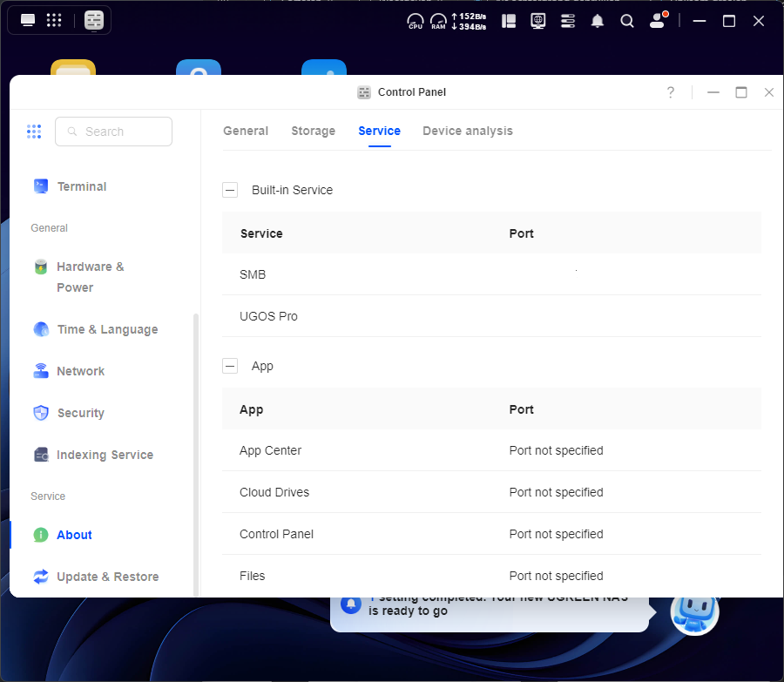Open the Device analysis tab
The image size is (784, 682).
[468, 131]
